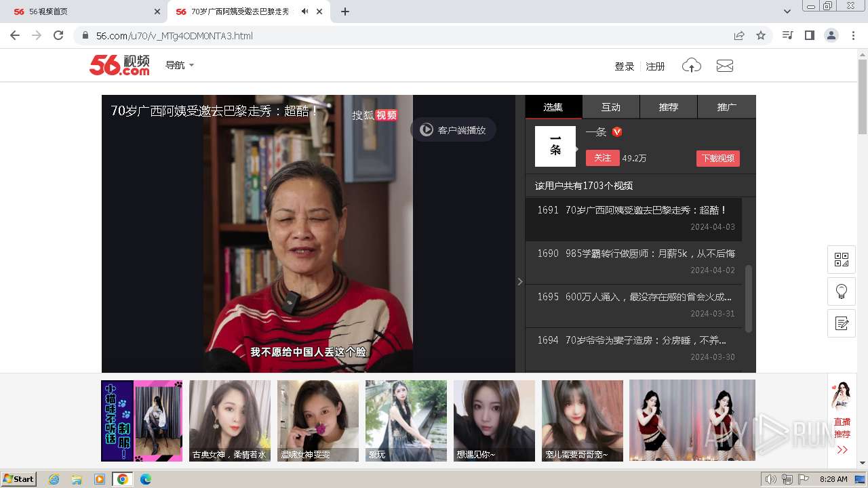Click the Windows Start button
This screenshot has width=868, height=488.
pyautogui.click(x=19, y=479)
